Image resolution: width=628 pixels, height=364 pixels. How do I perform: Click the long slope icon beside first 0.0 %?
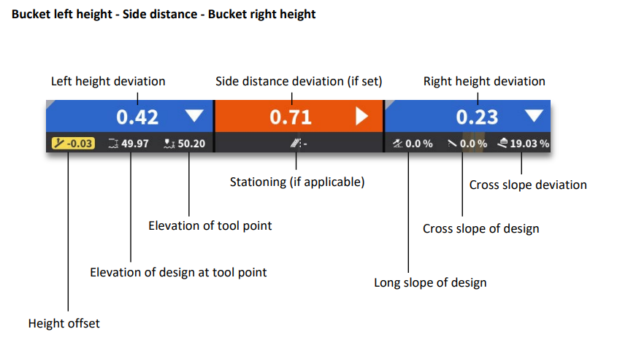(397, 144)
